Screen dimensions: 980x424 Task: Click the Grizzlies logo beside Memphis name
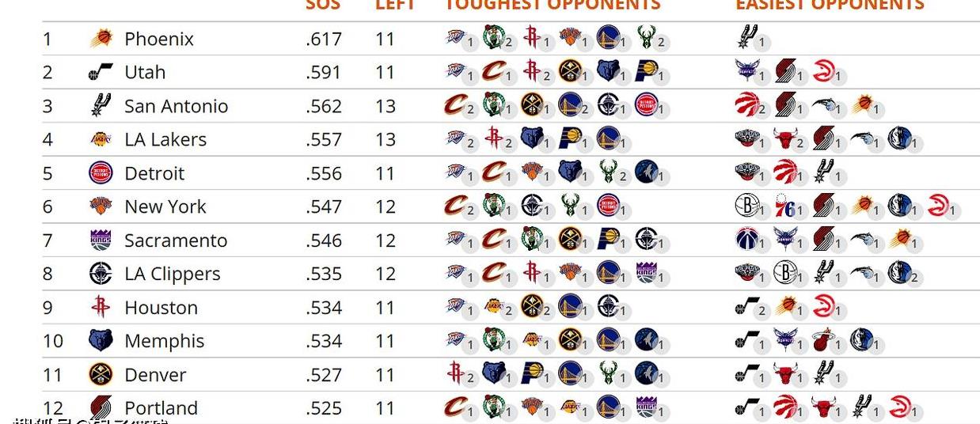[101, 341]
